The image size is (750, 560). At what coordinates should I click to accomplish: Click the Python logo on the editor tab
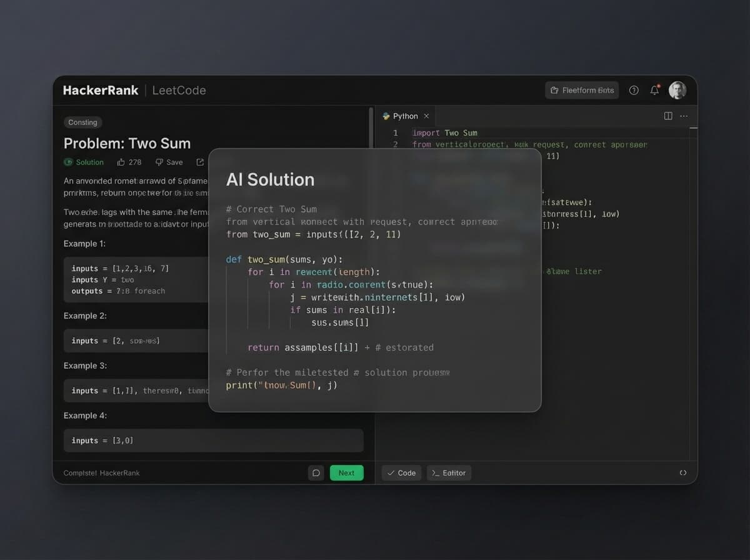pos(386,116)
